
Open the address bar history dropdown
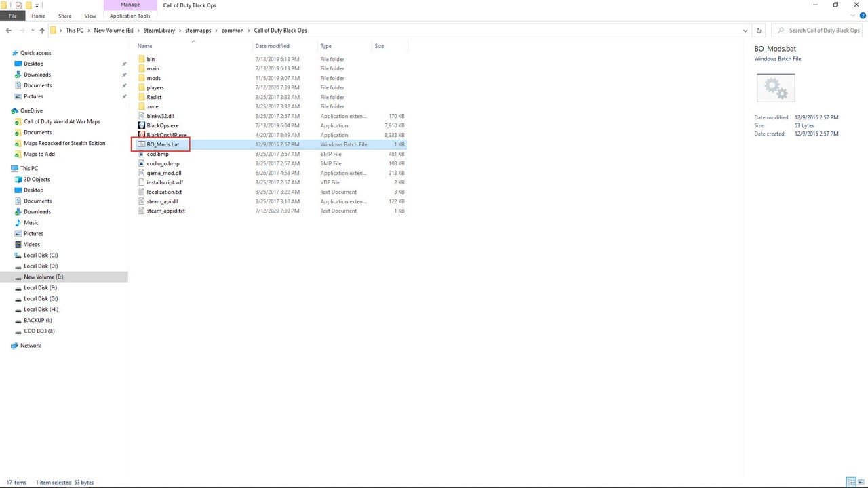[746, 30]
